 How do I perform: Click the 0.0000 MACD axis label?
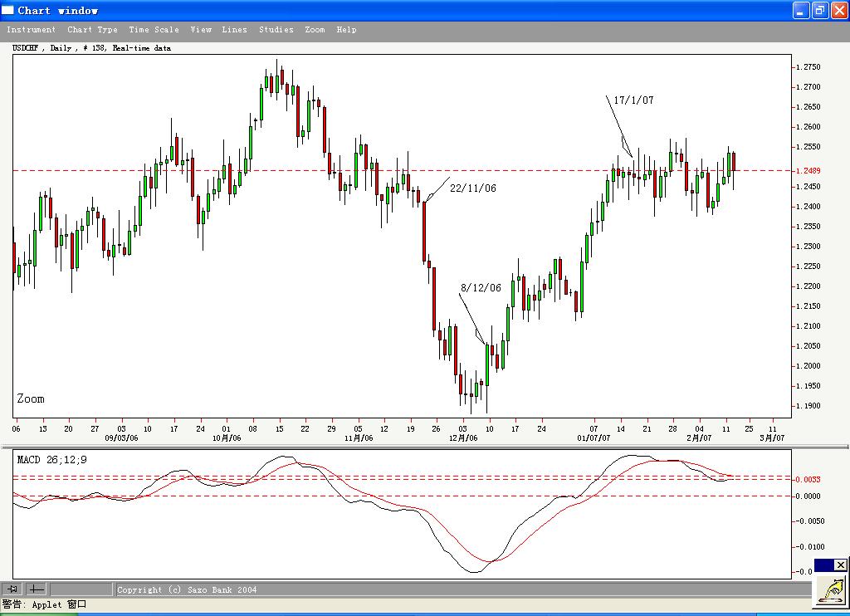[808, 496]
